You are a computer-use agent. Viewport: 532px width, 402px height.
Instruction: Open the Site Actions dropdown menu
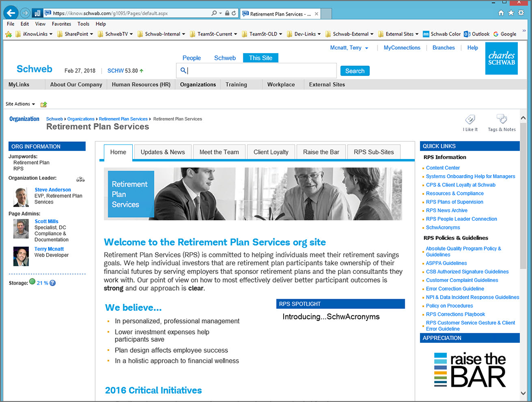pyautogui.click(x=20, y=104)
